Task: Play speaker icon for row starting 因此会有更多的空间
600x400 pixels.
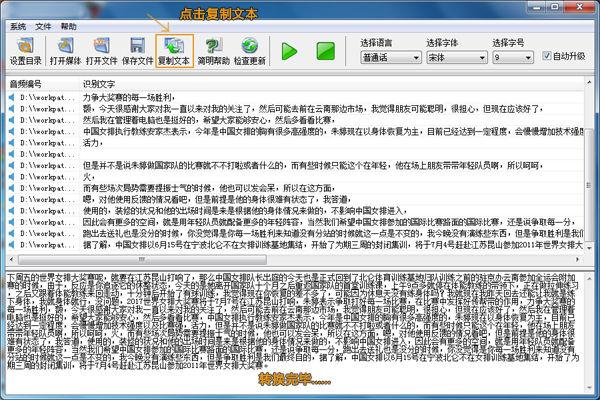Action: click(x=12, y=222)
